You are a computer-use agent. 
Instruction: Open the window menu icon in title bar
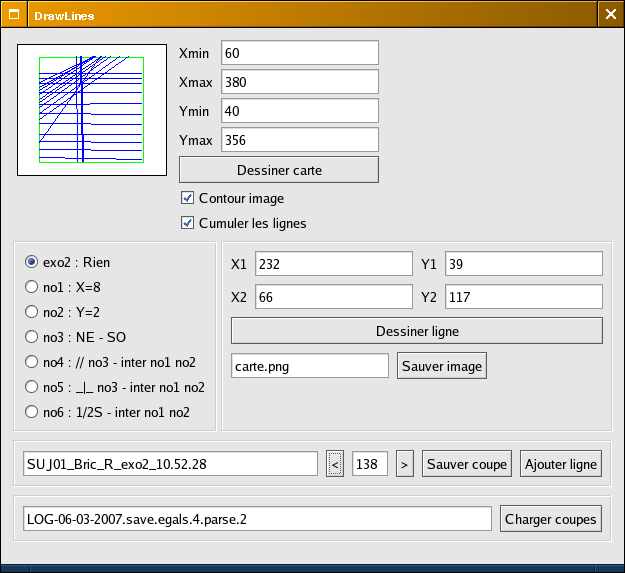click(14, 15)
